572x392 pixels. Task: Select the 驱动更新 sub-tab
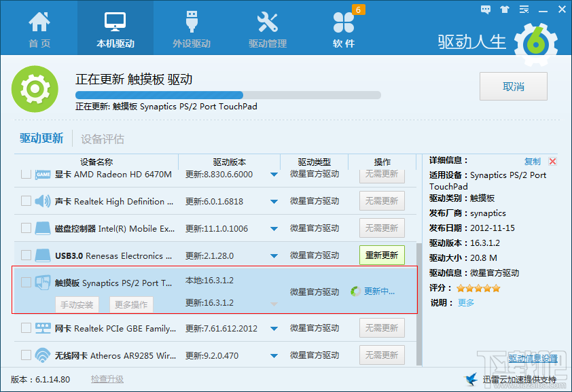(x=41, y=139)
